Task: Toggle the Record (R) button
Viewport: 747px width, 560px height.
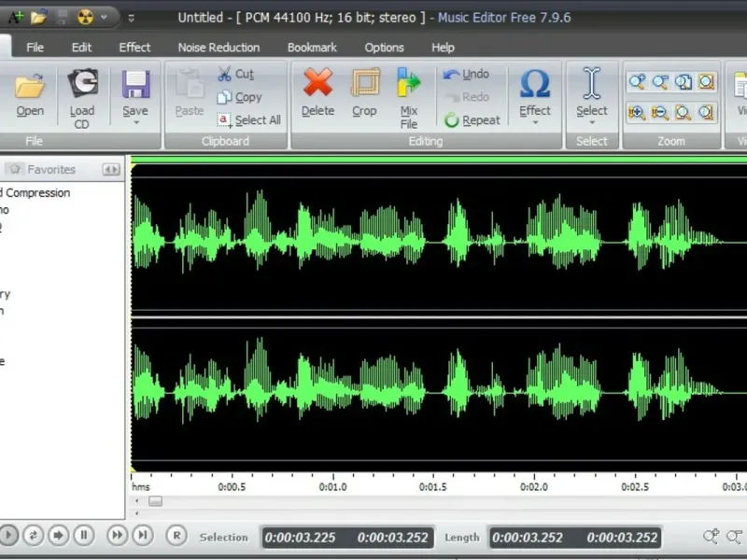Action: (x=176, y=535)
